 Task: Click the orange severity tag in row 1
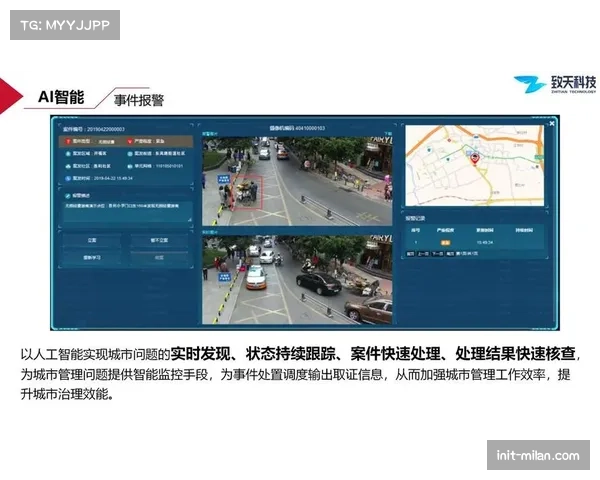coord(445,243)
